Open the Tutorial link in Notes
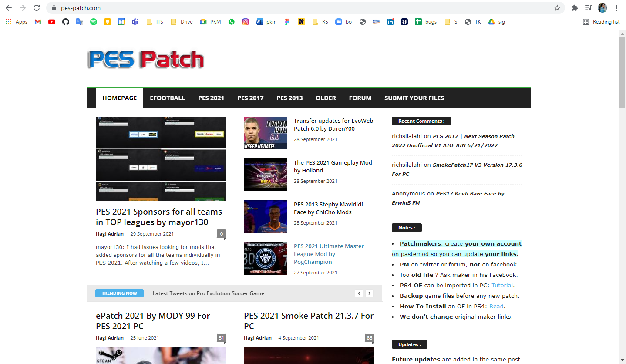The image size is (626, 364). pos(502,286)
